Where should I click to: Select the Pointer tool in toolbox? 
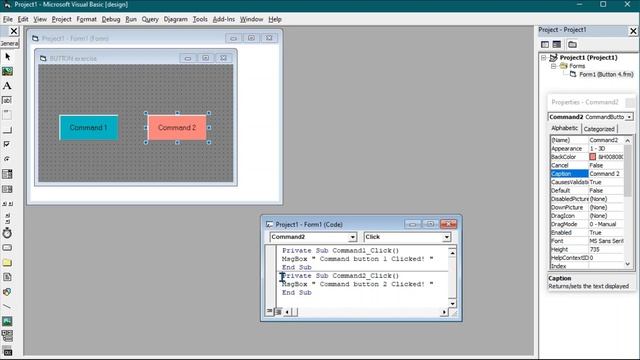click(7, 56)
